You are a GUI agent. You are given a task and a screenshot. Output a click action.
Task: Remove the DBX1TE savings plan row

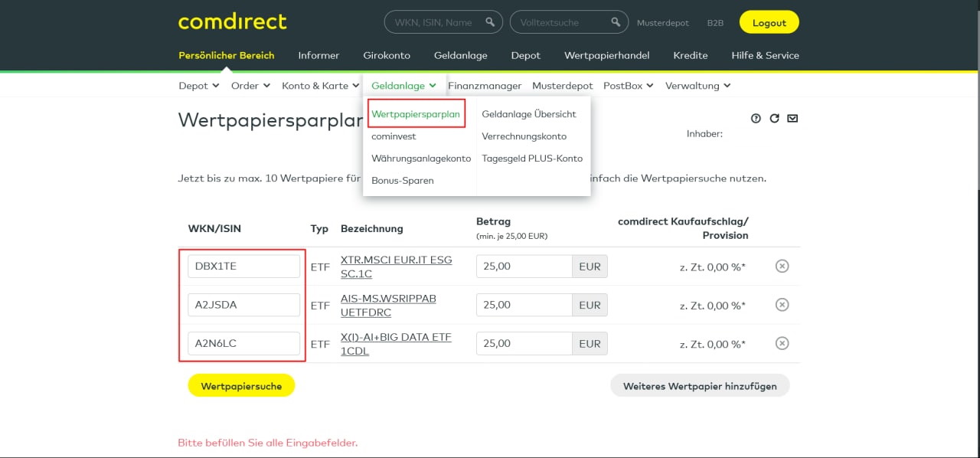[782, 266]
